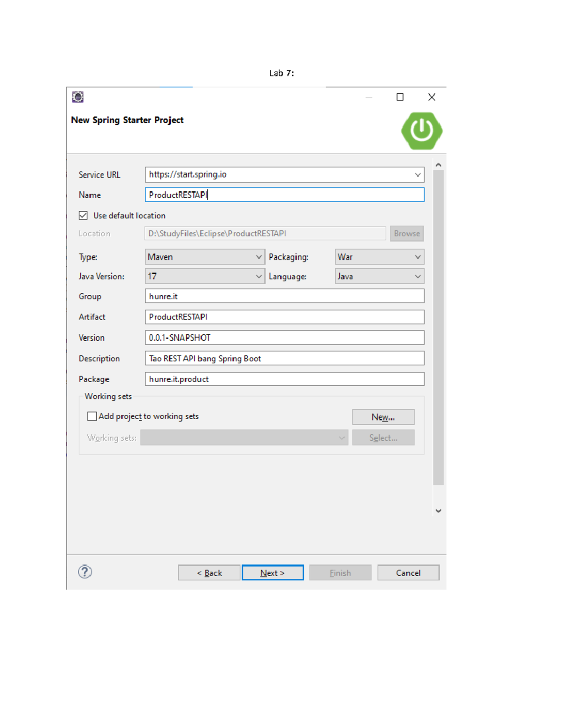The image size is (563, 728).
Task: Focus the Description input field
Action: 284,359
